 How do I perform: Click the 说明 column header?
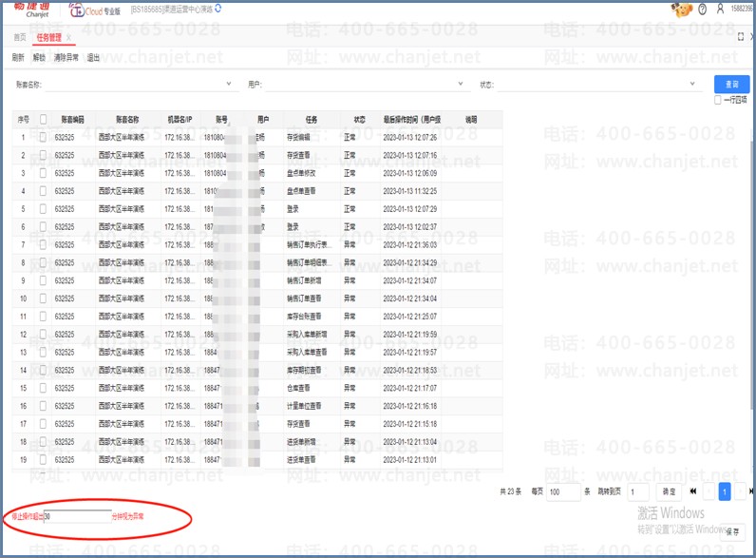[471, 119]
